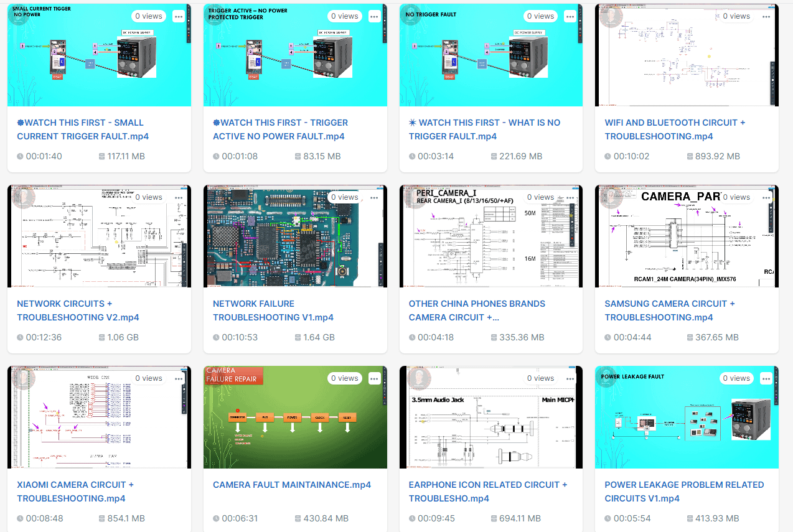The width and height of the screenshot is (793, 532).
Task: Open the EARPHONE ICON RELATED CIRCUIT title link
Action: 487,492
